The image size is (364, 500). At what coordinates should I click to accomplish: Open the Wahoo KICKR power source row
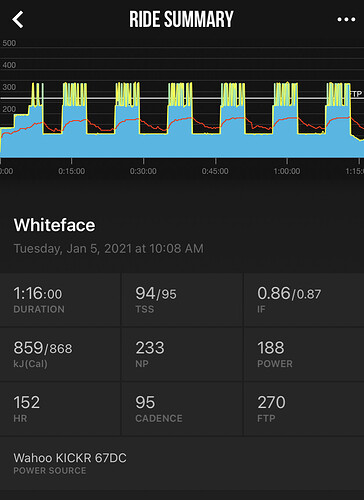point(182,463)
